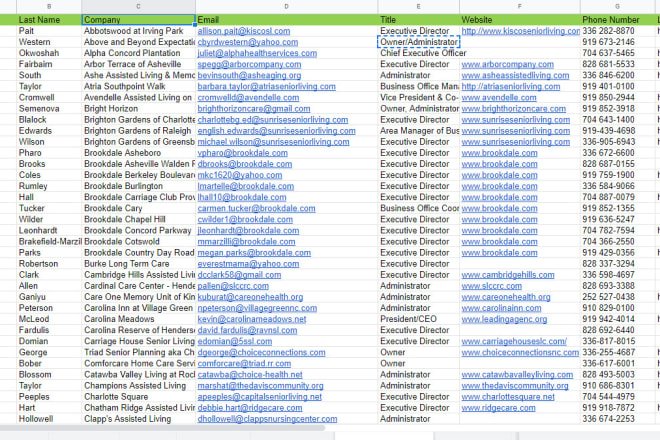Select last name Hollowell cell
660x440 pixels.
tap(49, 419)
